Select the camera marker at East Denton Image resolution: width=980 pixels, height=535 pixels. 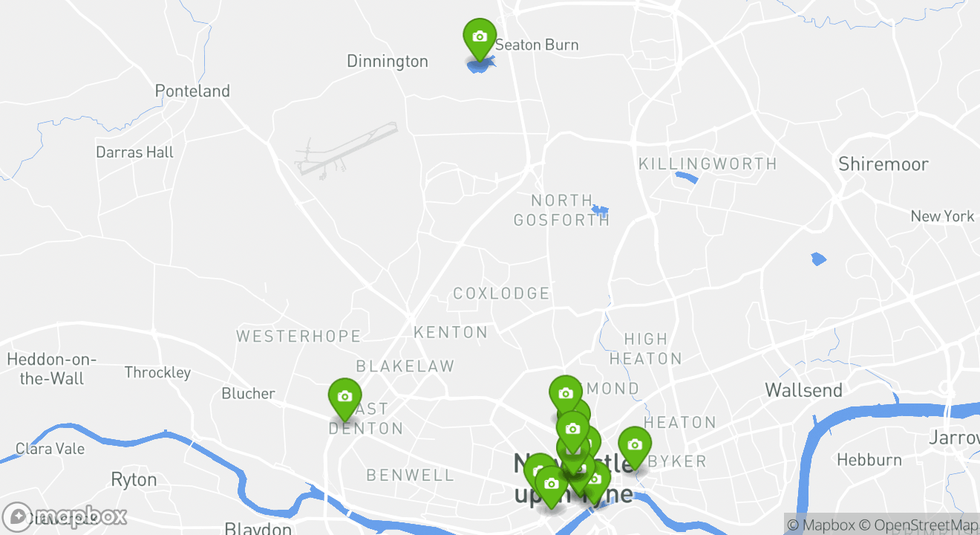[x=344, y=399]
